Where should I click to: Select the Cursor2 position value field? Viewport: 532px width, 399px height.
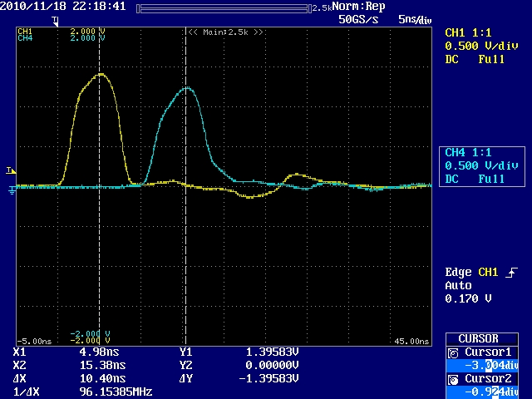pyautogui.click(x=493, y=390)
